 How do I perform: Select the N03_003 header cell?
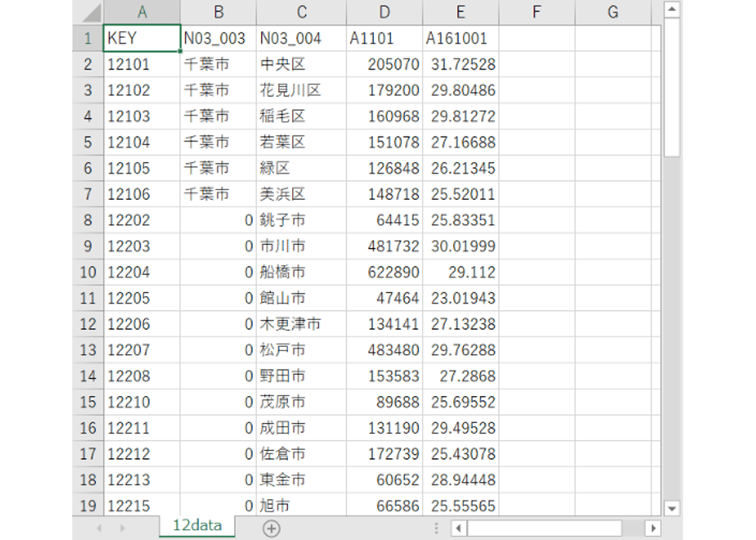218,38
